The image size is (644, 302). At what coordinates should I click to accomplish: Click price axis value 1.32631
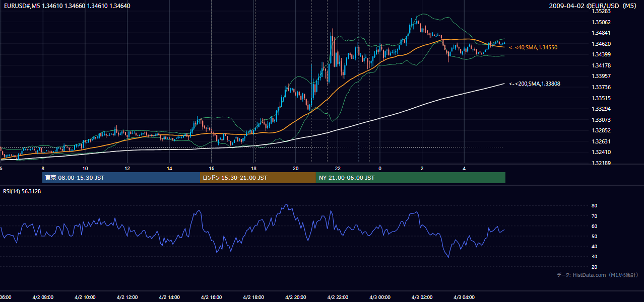601,141
